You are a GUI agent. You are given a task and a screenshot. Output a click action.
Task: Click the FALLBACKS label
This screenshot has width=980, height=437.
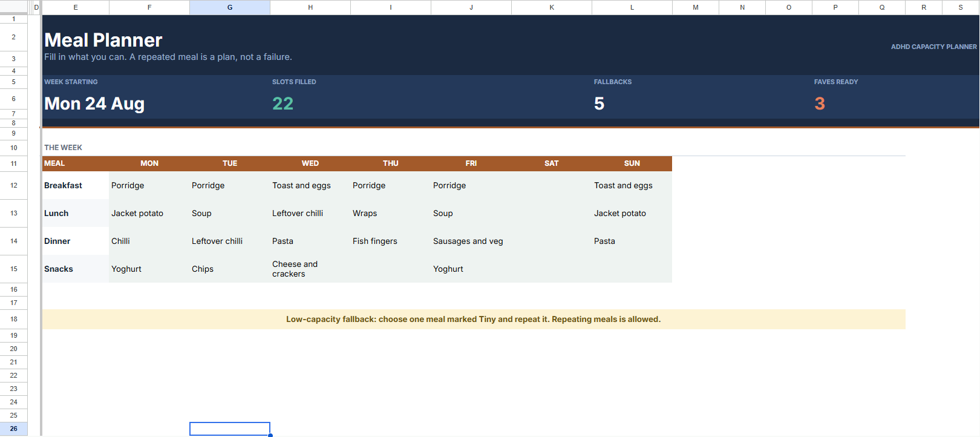[613, 82]
